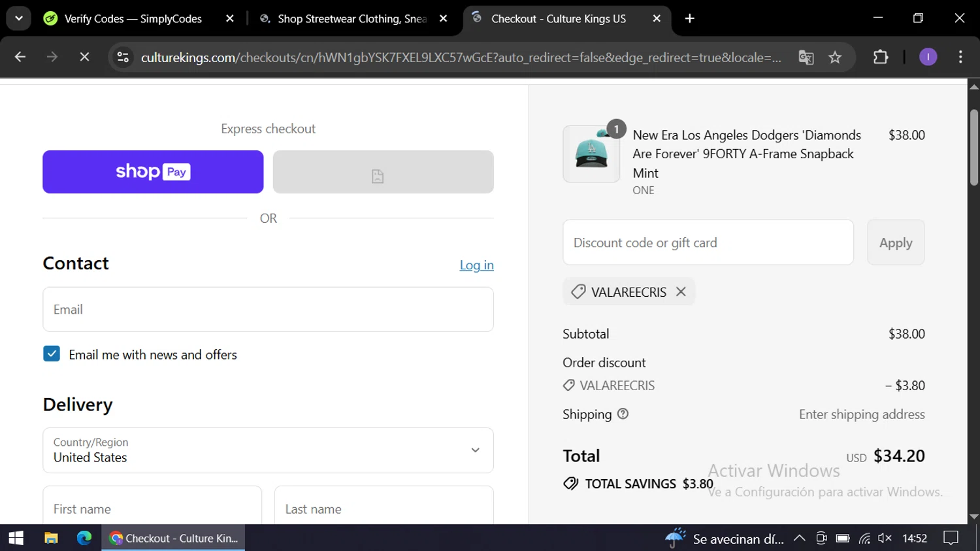980x551 pixels.
Task: View site information icon in address bar
Action: [123, 58]
